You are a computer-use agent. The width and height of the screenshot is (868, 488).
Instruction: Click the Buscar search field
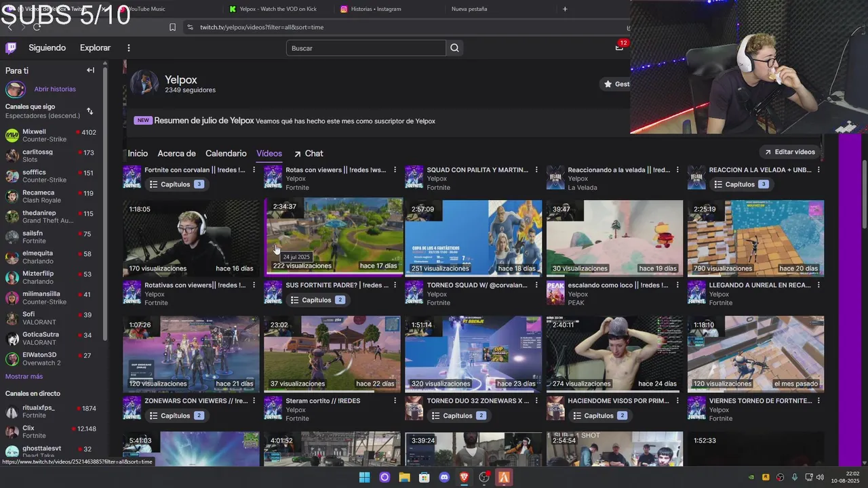click(x=366, y=48)
